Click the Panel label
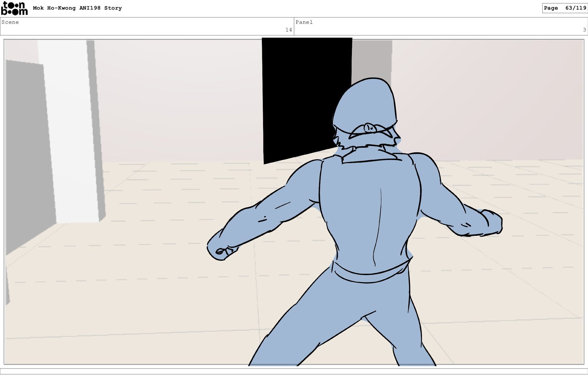The height and width of the screenshot is (380, 588). coord(304,22)
